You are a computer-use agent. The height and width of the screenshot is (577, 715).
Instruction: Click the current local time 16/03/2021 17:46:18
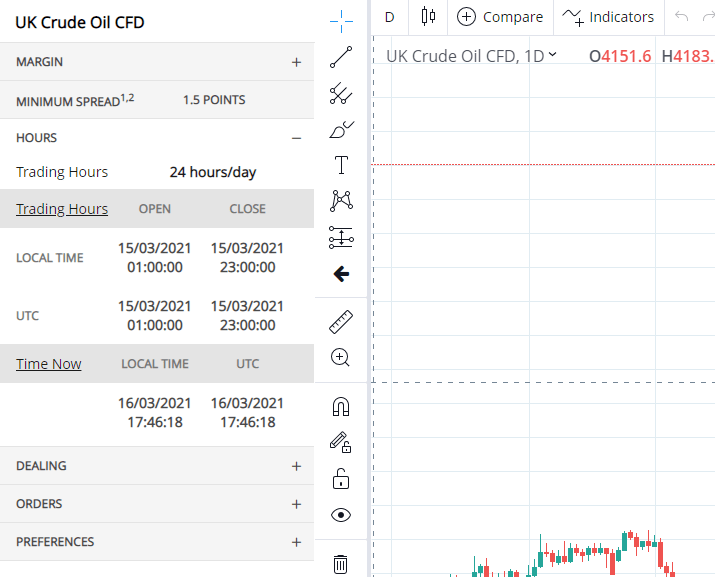point(155,413)
